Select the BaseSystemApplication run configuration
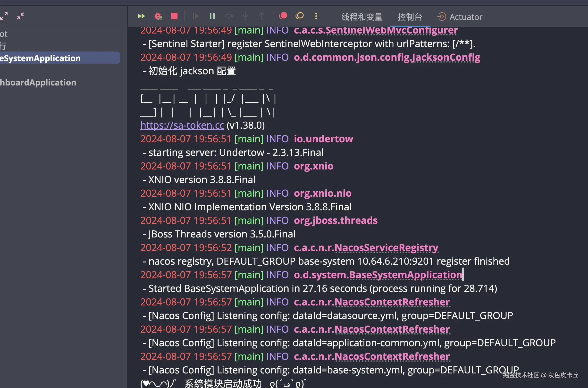 pos(41,58)
